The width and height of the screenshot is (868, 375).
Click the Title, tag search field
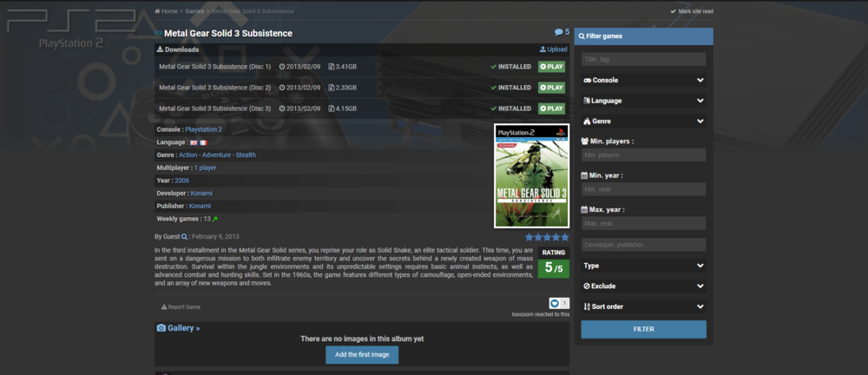pyautogui.click(x=643, y=59)
